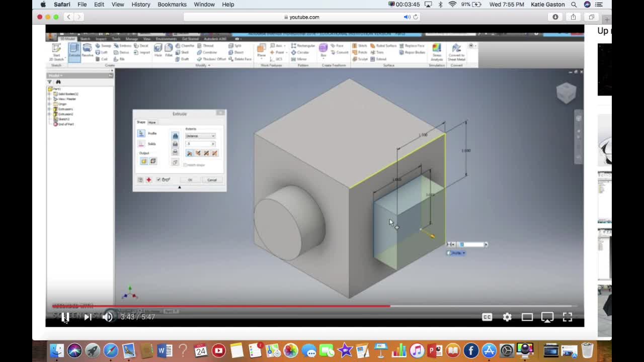
Task: Open YouTube player settings gear
Action: pyautogui.click(x=507, y=317)
